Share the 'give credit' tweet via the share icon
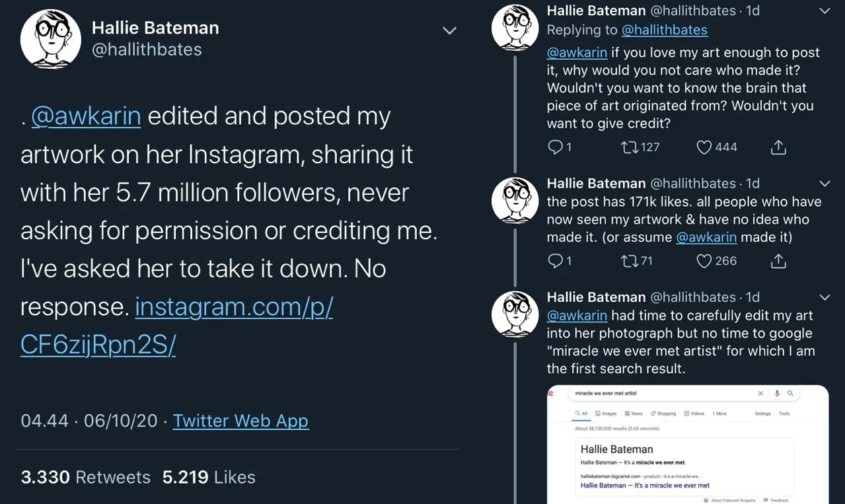Screen dimensions: 845x504 click(x=778, y=147)
